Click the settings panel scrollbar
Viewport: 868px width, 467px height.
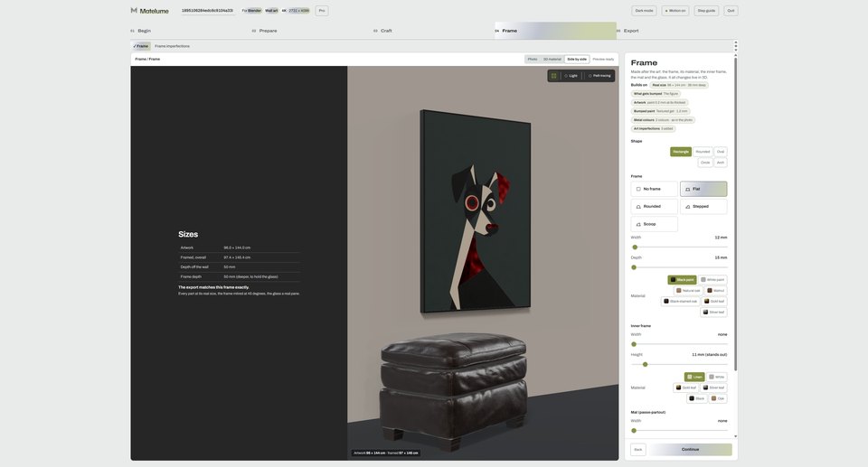pyautogui.click(x=736, y=213)
